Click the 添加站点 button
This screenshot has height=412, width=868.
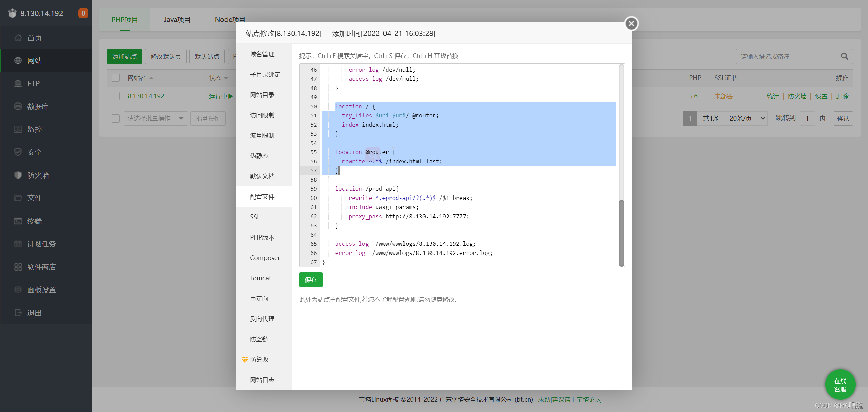click(x=124, y=56)
